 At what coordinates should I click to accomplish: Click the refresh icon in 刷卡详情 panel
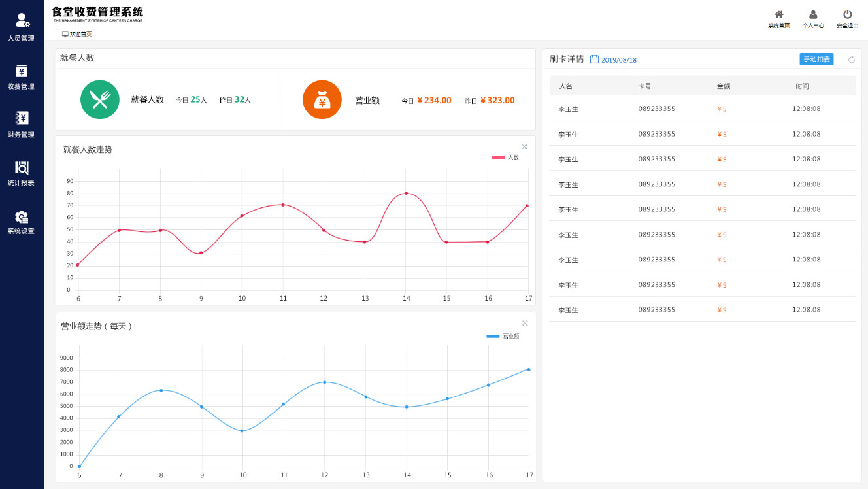[x=851, y=59]
